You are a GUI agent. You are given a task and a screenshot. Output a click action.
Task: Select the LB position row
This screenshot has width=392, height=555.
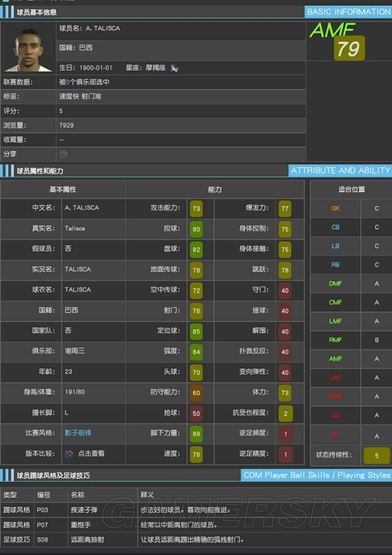[352, 246]
